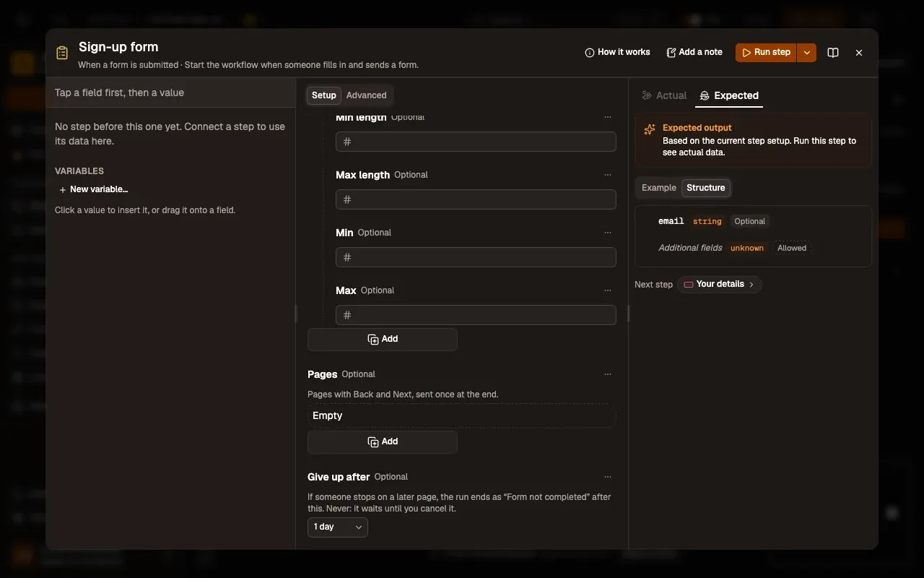Click Add button above Pages section

[383, 340]
